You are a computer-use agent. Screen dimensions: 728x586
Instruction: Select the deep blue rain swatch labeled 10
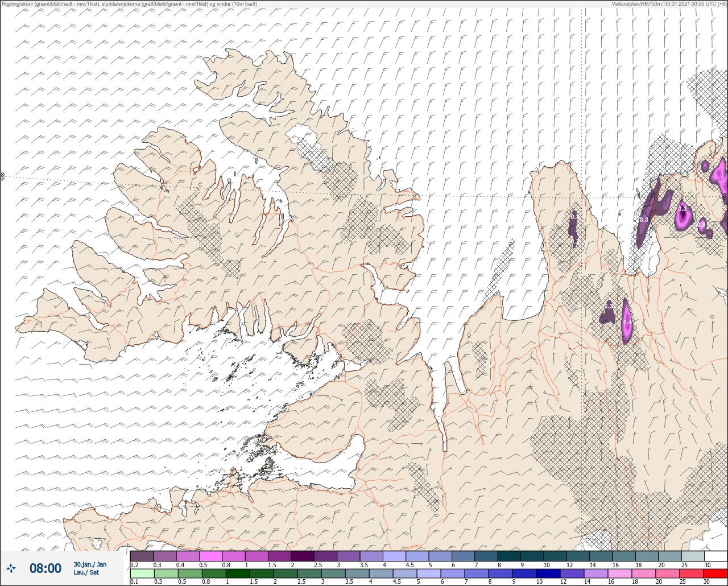click(548, 573)
